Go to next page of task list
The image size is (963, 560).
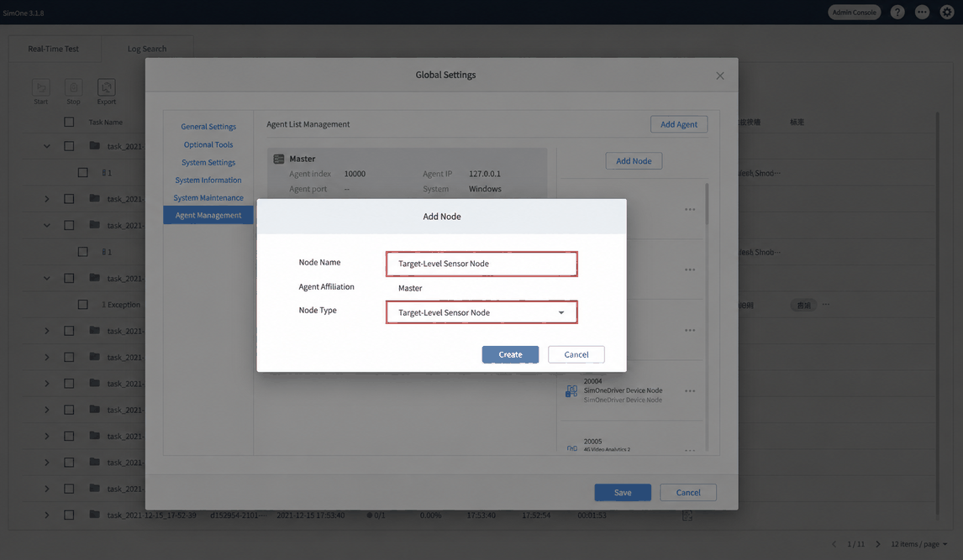877,544
